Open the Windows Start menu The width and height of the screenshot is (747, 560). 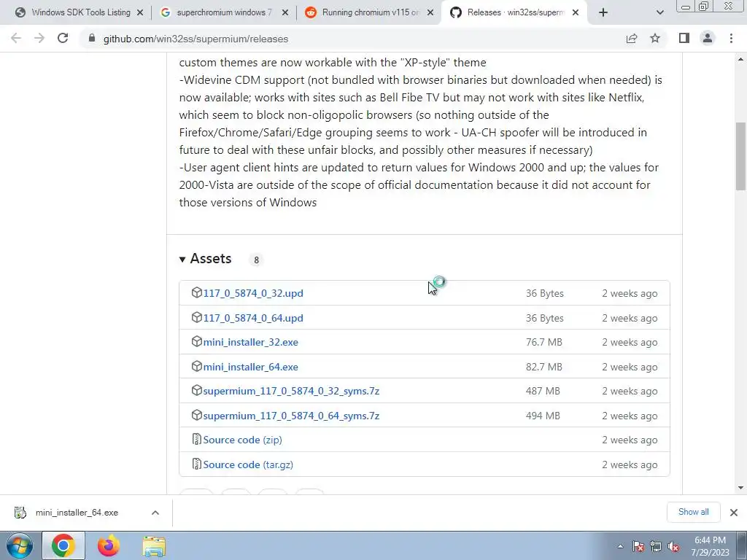click(x=19, y=545)
